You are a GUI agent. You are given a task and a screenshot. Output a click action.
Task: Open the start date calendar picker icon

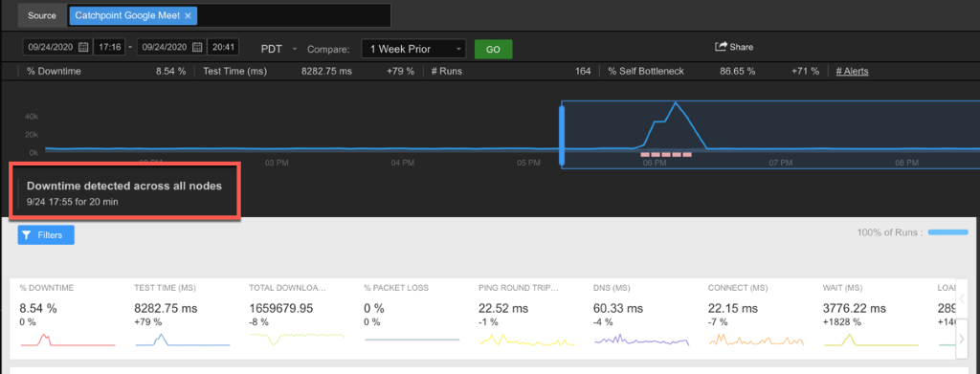point(83,47)
